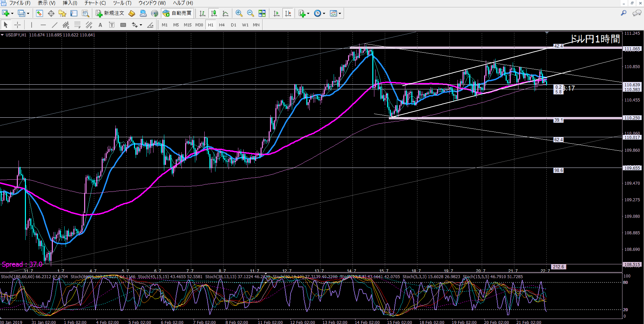644x324 pixels.
Task: Switch to M15 timeframe
Action: pyautogui.click(x=188, y=25)
